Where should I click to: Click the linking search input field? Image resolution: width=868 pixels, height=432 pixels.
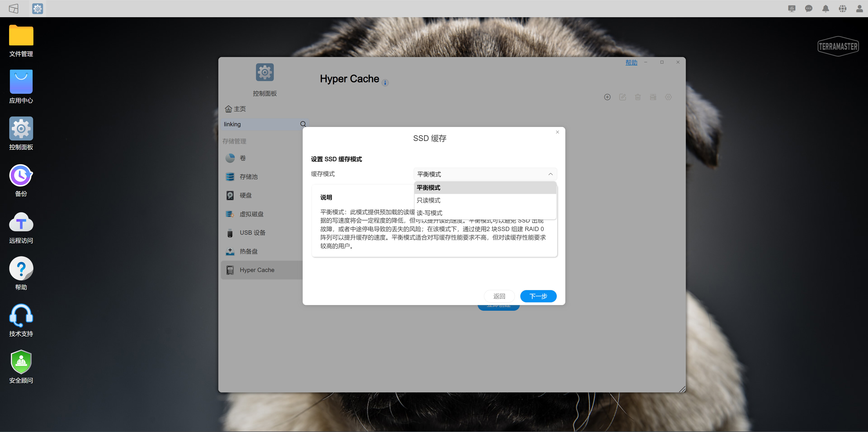(x=259, y=124)
